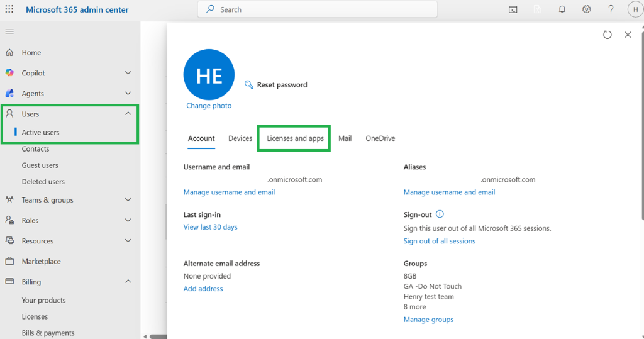Click the Roles icon in sidebar
This screenshot has height=339, width=644.
[9, 220]
